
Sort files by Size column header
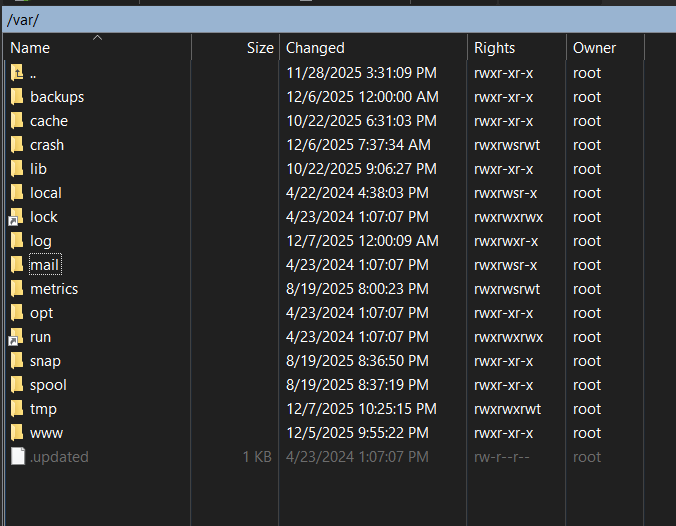point(259,48)
